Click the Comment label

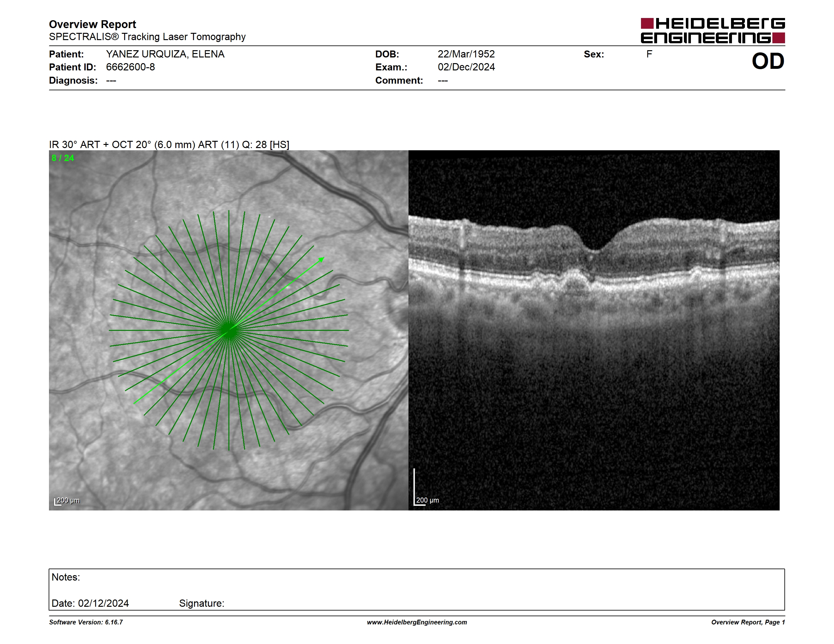399,80
